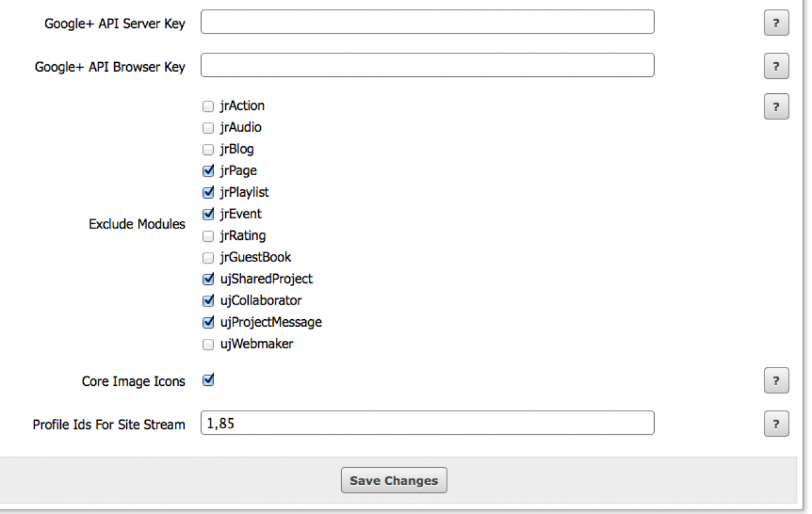
Task: Enable the jrAction module exclusion checkbox
Action: pyautogui.click(x=208, y=106)
